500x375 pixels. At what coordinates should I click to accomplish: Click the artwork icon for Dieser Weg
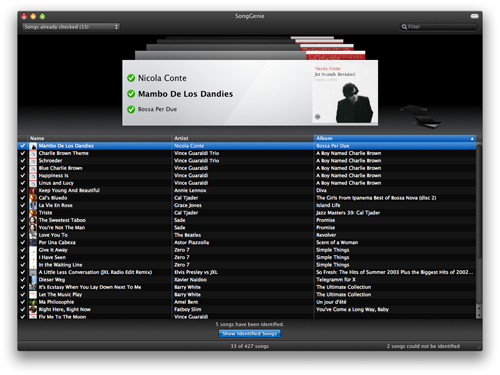click(33, 280)
